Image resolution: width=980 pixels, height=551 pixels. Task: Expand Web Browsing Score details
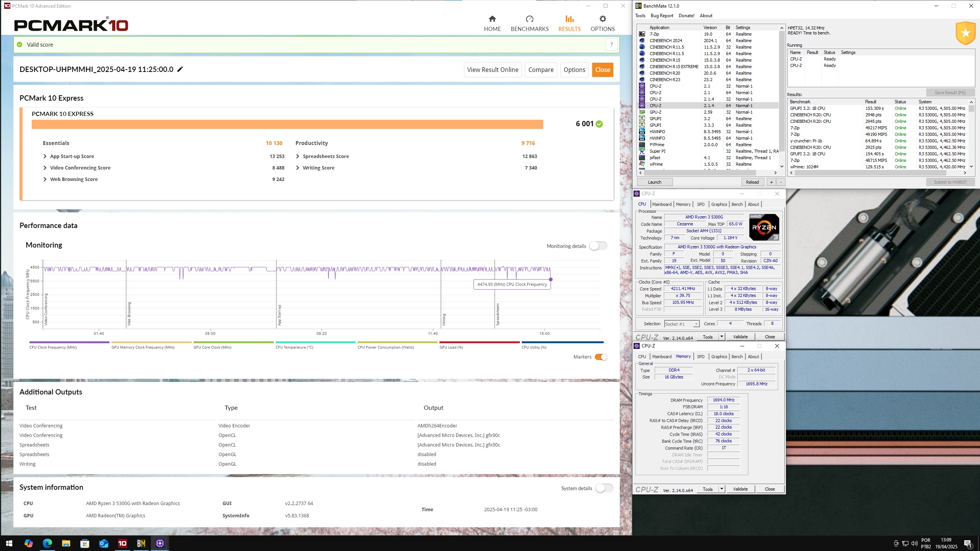(45, 179)
